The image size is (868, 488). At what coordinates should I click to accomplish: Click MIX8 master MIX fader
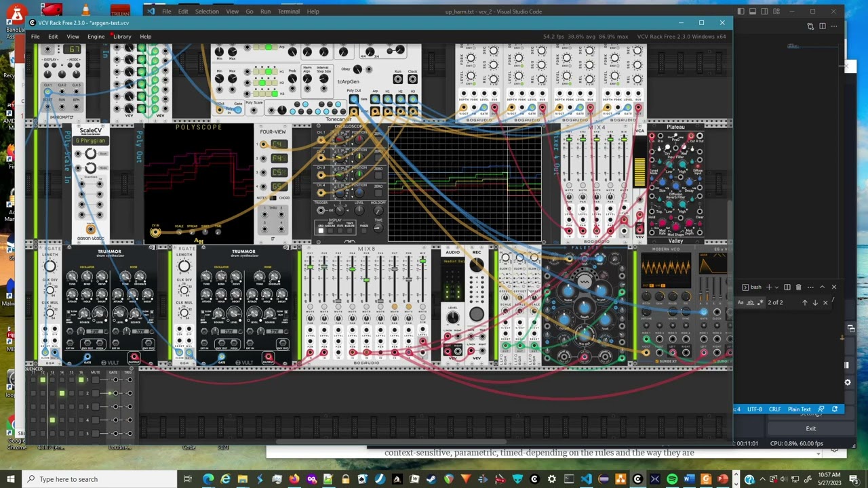[422, 261]
